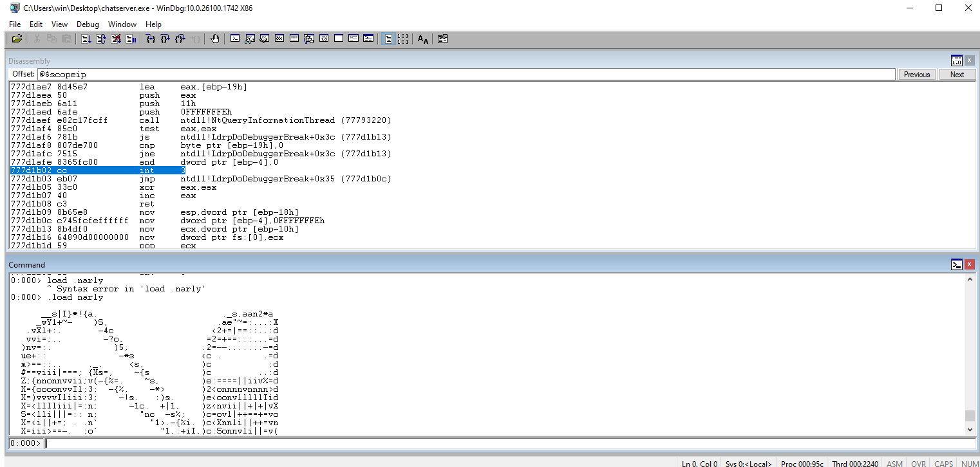Click the Previous button in Disassembly
This screenshot has height=467, width=980.
916,75
